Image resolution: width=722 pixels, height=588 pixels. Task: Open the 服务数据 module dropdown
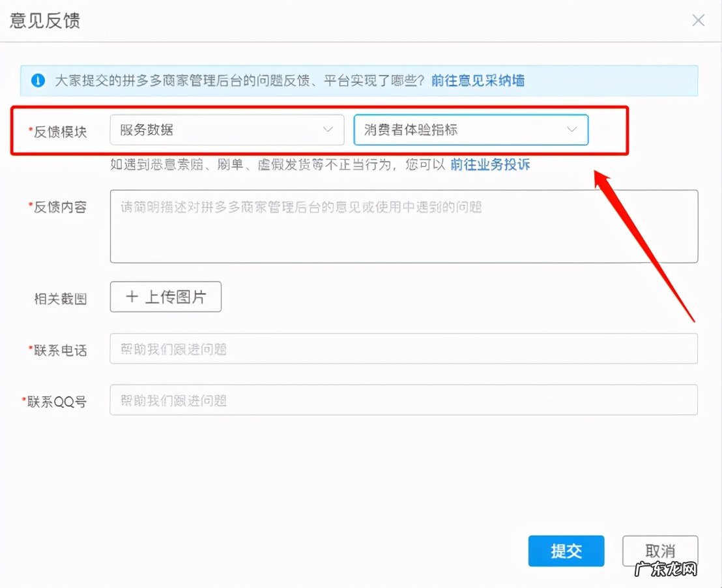click(226, 130)
